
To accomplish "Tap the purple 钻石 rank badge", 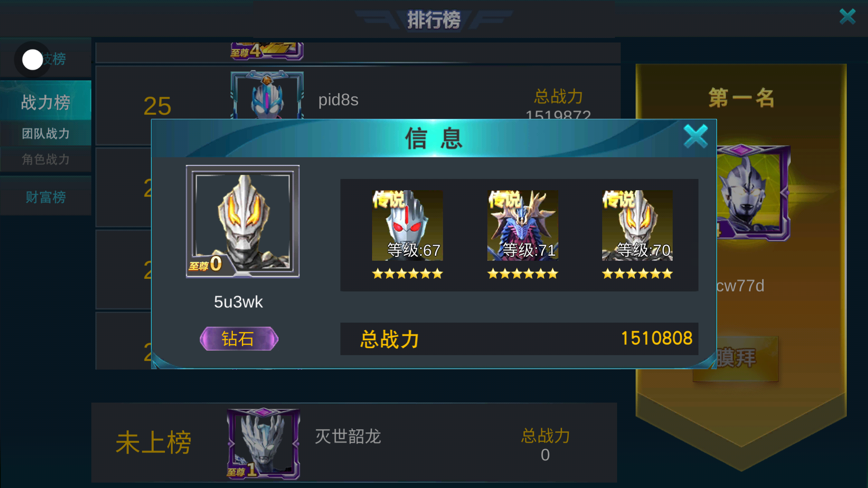I will click(239, 338).
